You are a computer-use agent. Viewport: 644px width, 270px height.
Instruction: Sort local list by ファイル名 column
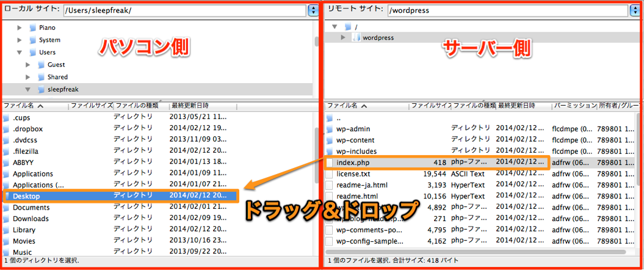(35, 106)
